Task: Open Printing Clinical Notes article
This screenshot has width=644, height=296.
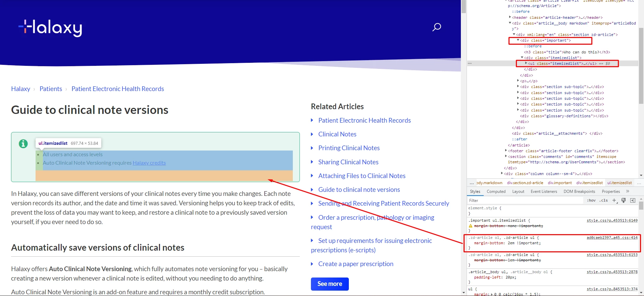Action: pos(349,148)
